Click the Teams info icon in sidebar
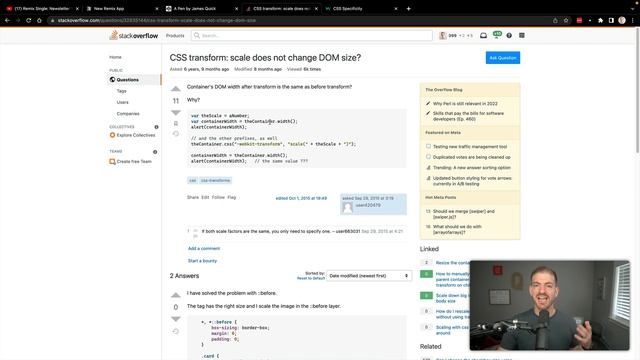Image resolution: width=640 pixels, height=360 pixels. [x=155, y=152]
